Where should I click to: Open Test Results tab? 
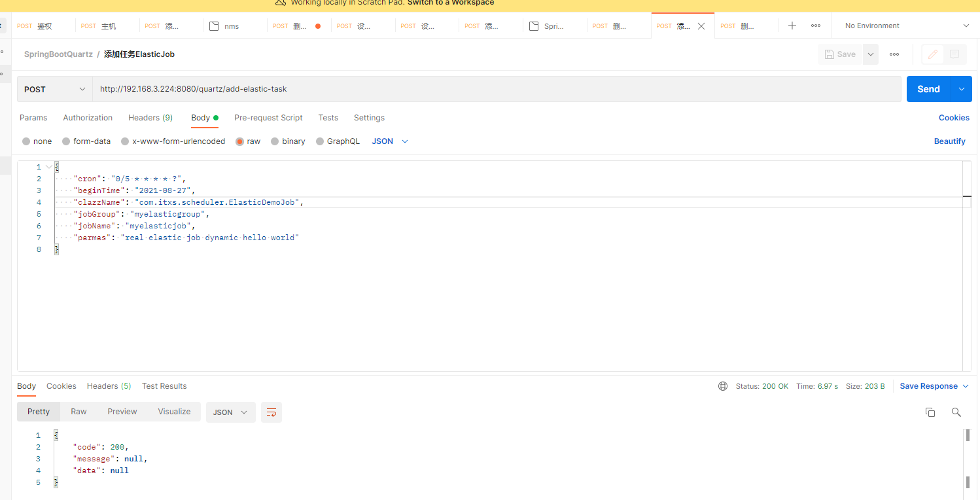[x=164, y=386]
